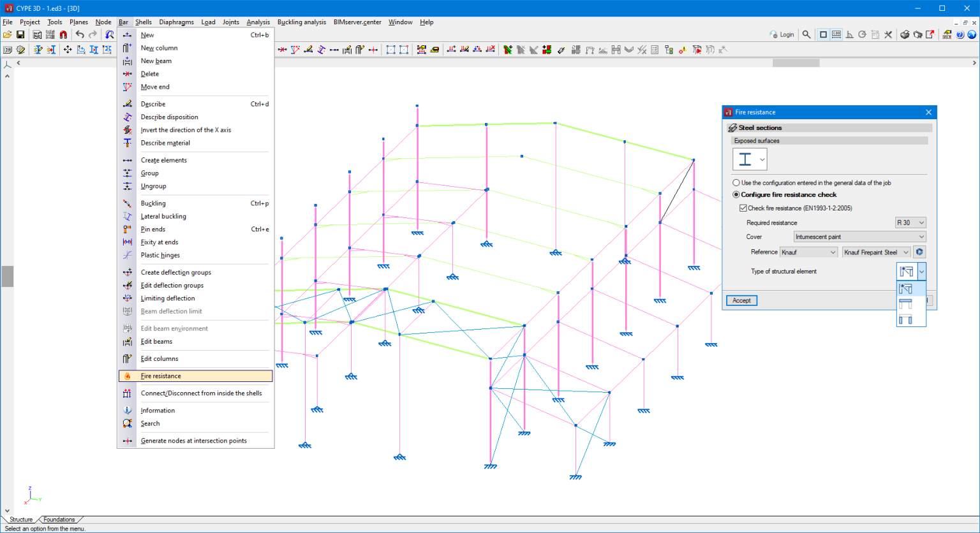Choose 'Lateral buckling' from the Bar menu
Viewport: 980px width, 533px height.
[x=163, y=216]
